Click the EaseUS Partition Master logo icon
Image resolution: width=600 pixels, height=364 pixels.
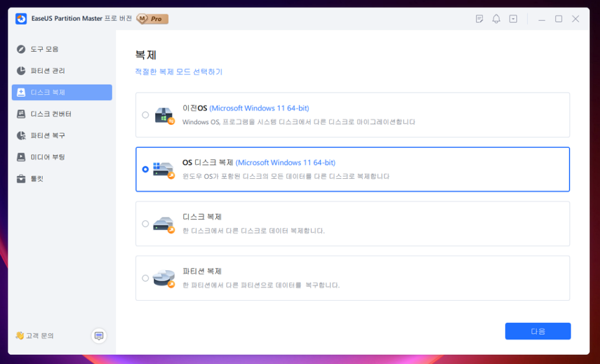(x=21, y=19)
